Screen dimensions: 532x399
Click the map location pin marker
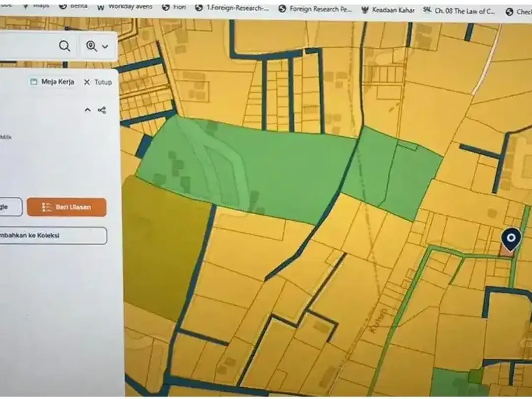pyautogui.click(x=511, y=239)
